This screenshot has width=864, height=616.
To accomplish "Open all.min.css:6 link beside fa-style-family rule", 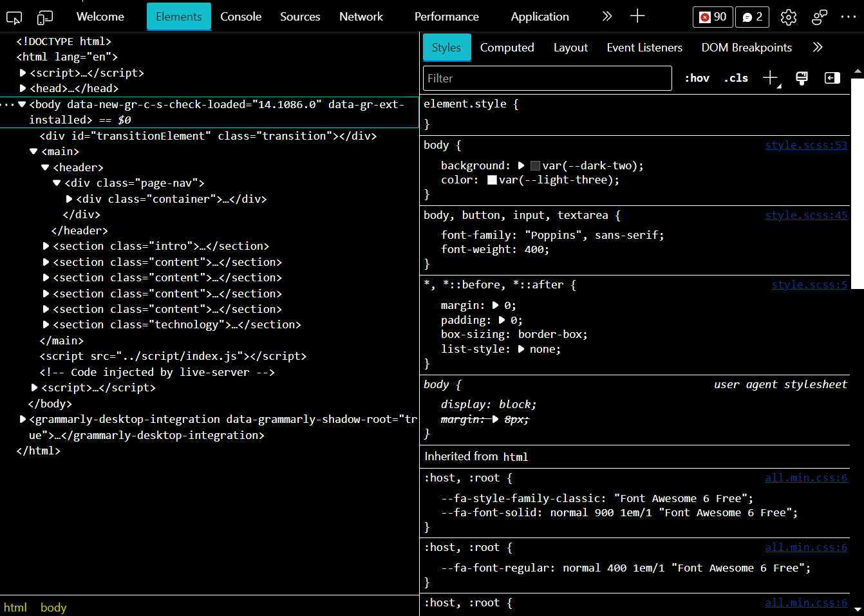I will tap(806, 478).
